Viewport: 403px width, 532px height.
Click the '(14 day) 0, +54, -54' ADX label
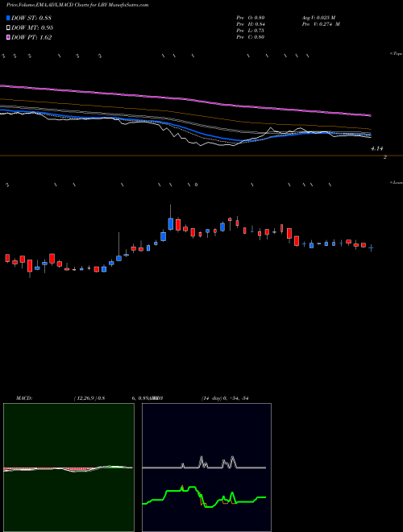tap(225, 398)
